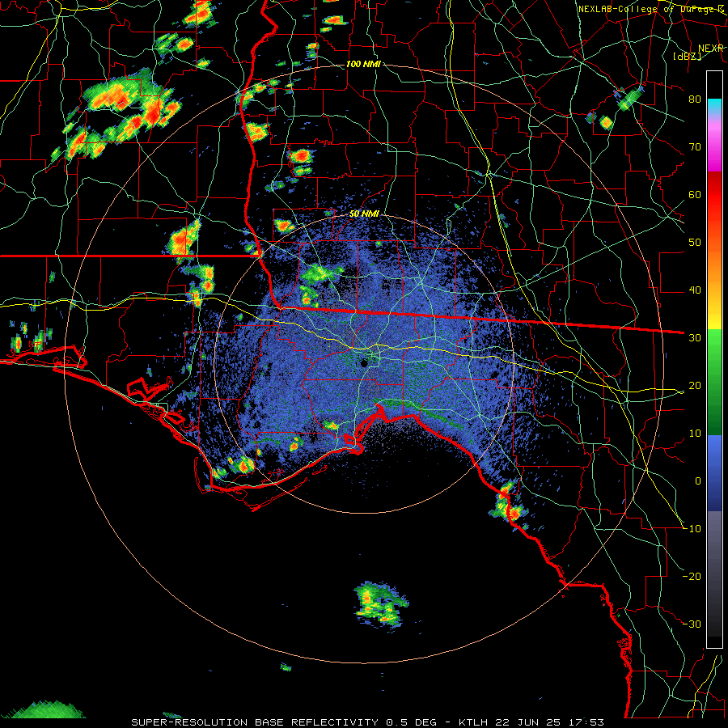The image size is (728, 728).
Task: Click the 80 dBZ value on the scale
Action: pos(695,99)
